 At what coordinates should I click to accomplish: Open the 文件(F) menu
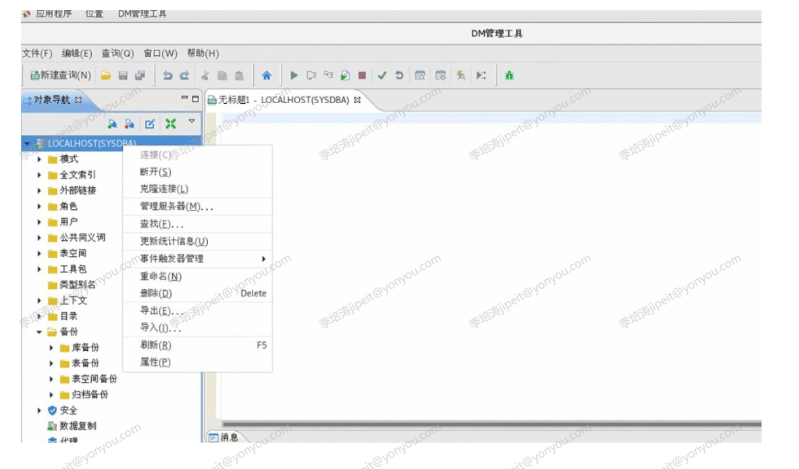point(37,53)
